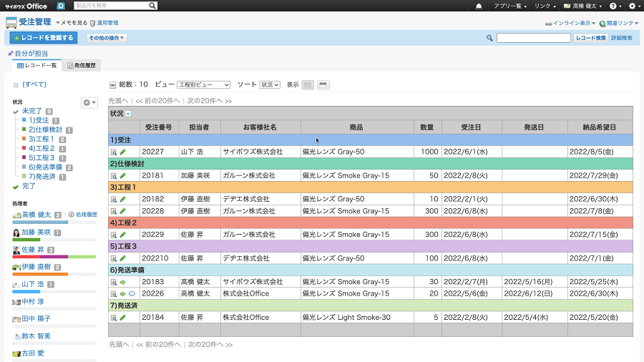Click the magnifier search icon beside search box
The image size is (644, 362).
489,38
